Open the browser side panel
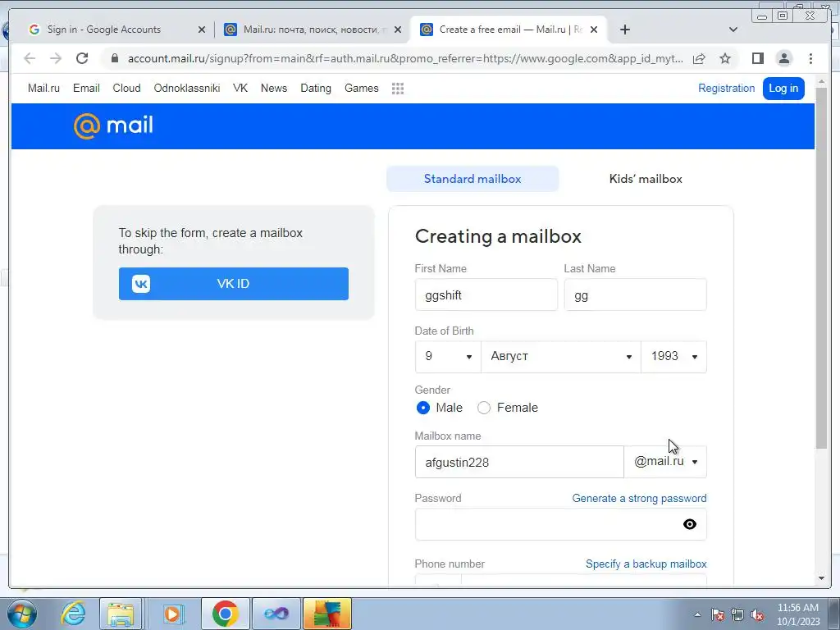 click(x=757, y=58)
